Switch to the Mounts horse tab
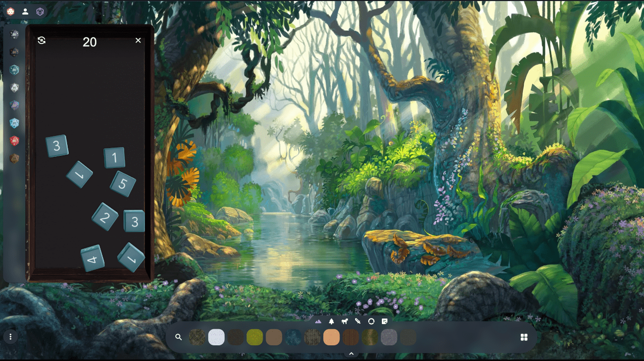The height and width of the screenshot is (361, 644). pos(344,321)
